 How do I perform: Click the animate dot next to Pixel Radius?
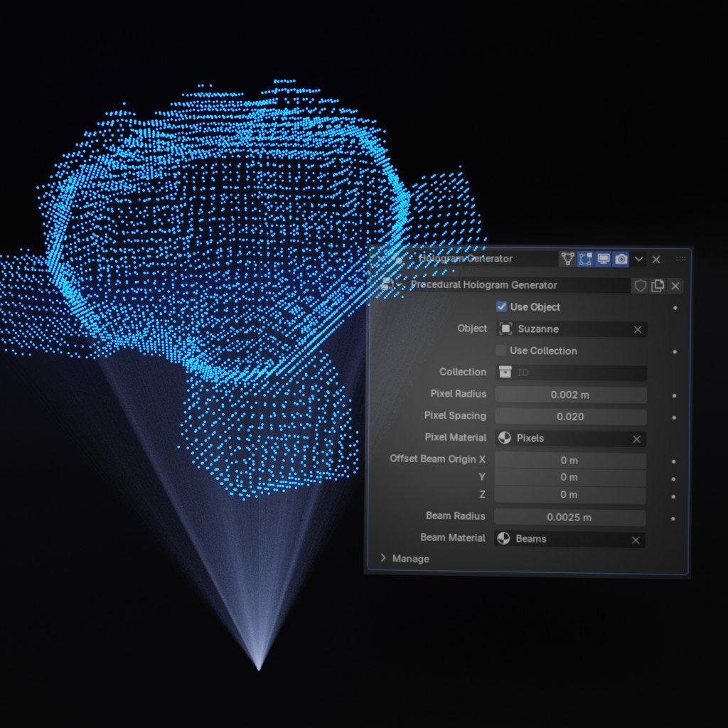pos(673,395)
